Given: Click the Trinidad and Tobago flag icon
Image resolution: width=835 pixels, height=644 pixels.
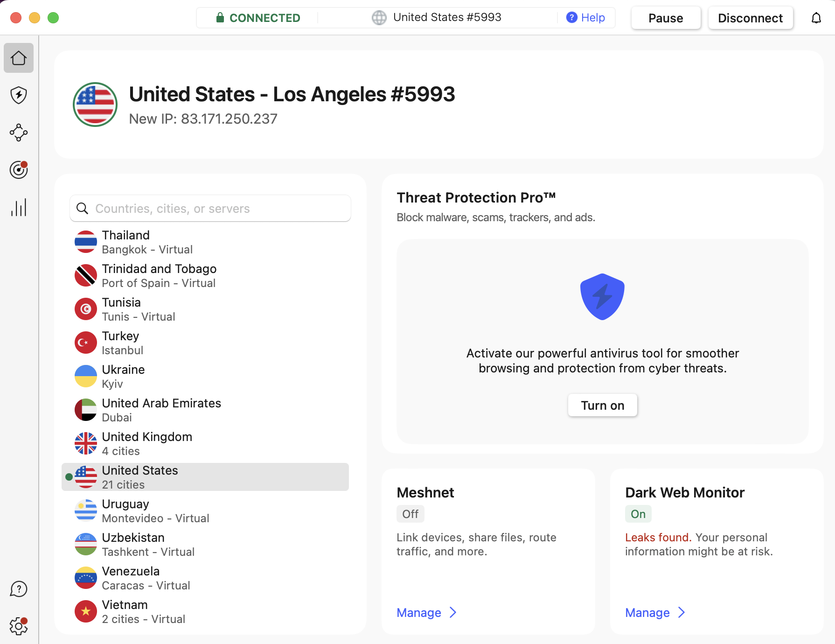Looking at the screenshot, I should pos(86,275).
